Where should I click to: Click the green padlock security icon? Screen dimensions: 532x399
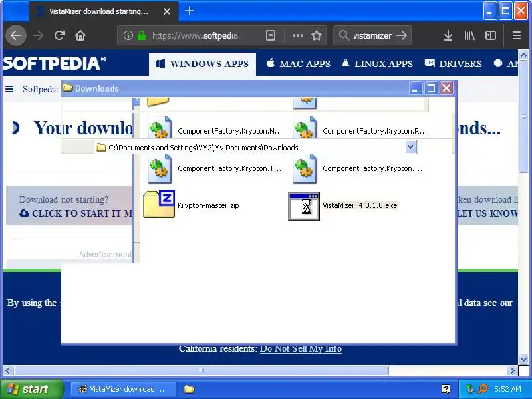tap(142, 35)
